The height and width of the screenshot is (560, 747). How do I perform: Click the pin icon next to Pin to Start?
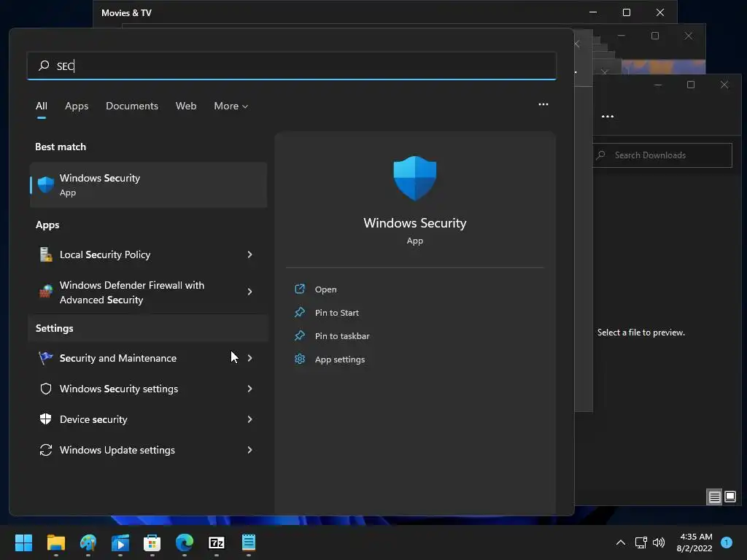coord(300,312)
